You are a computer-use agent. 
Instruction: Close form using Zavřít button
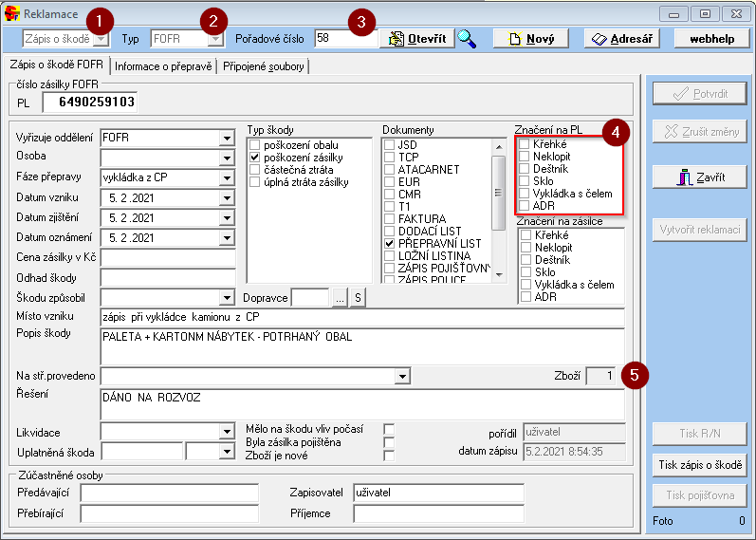click(x=699, y=177)
